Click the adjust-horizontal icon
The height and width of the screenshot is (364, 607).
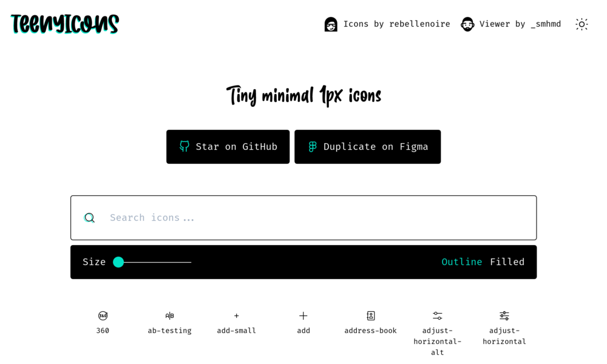coord(504,316)
